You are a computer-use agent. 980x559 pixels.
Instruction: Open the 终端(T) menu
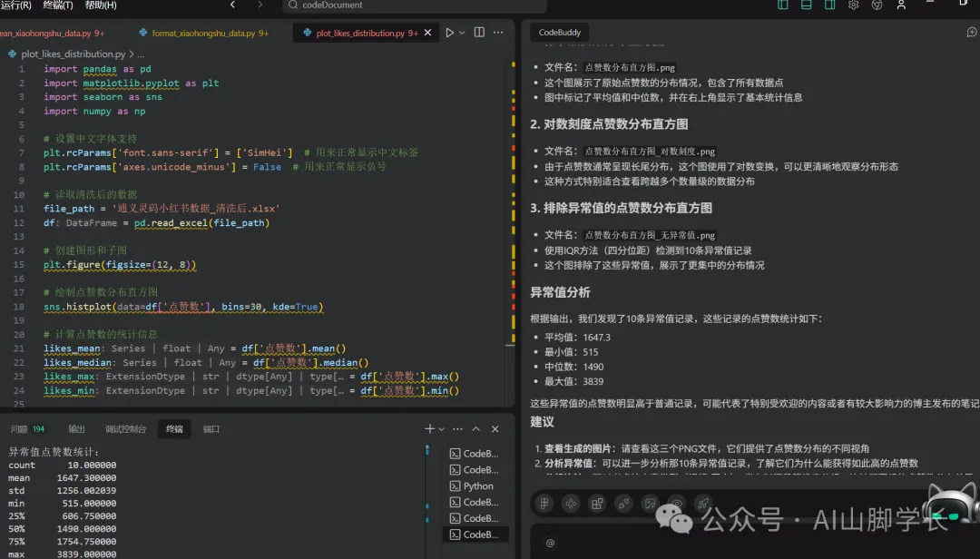click(x=58, y=5)
